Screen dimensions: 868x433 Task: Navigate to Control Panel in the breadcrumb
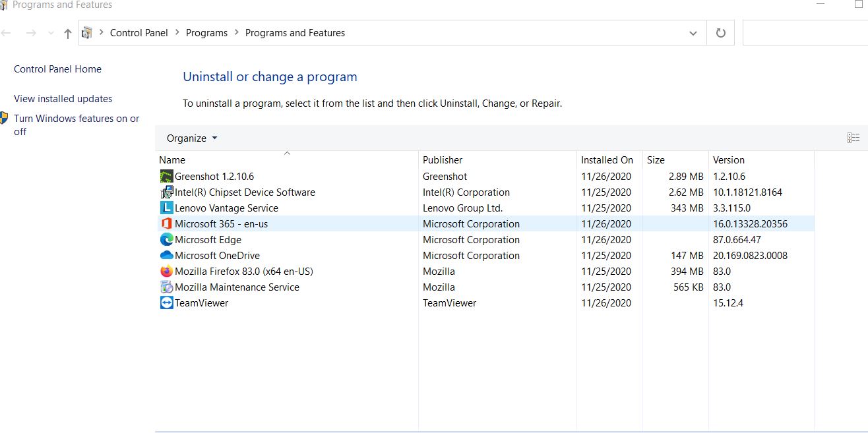coord(139,32)
